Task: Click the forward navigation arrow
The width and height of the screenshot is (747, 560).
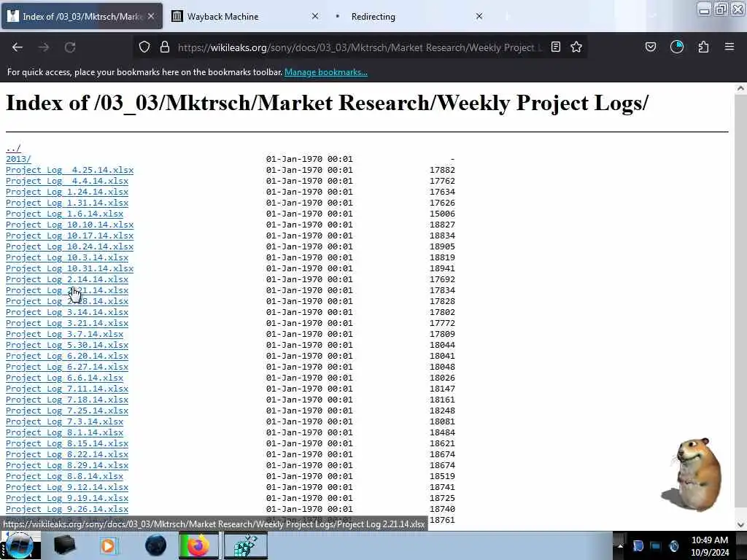Action: tap(44, 47)
